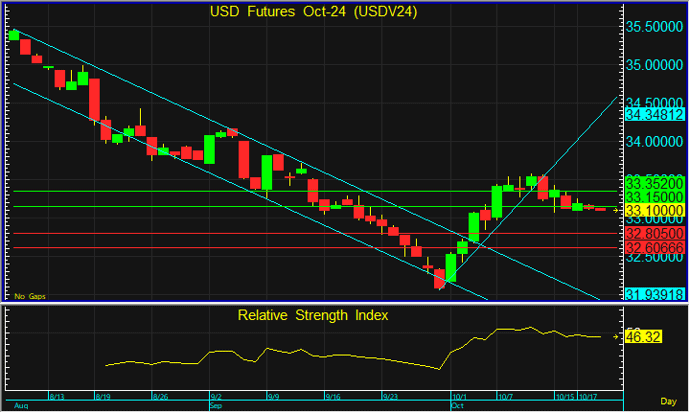Select the 33.10000 yellow current price label
This screenshot has width=690, height=413.
(654, 211)
